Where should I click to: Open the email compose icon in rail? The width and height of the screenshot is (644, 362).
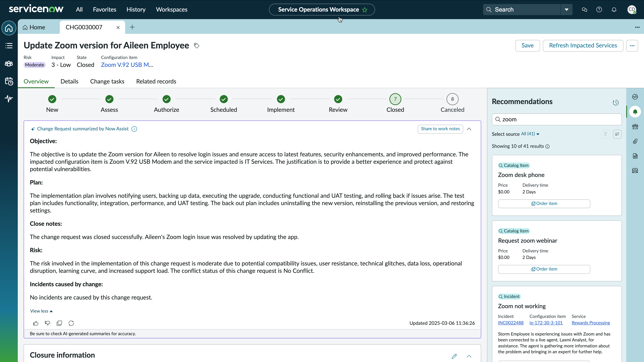635,171
